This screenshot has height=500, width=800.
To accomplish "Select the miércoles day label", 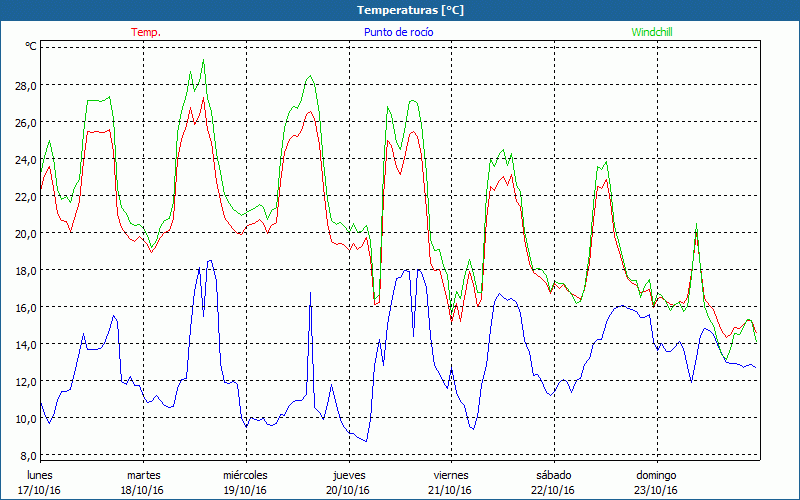I will click(245, 475).
